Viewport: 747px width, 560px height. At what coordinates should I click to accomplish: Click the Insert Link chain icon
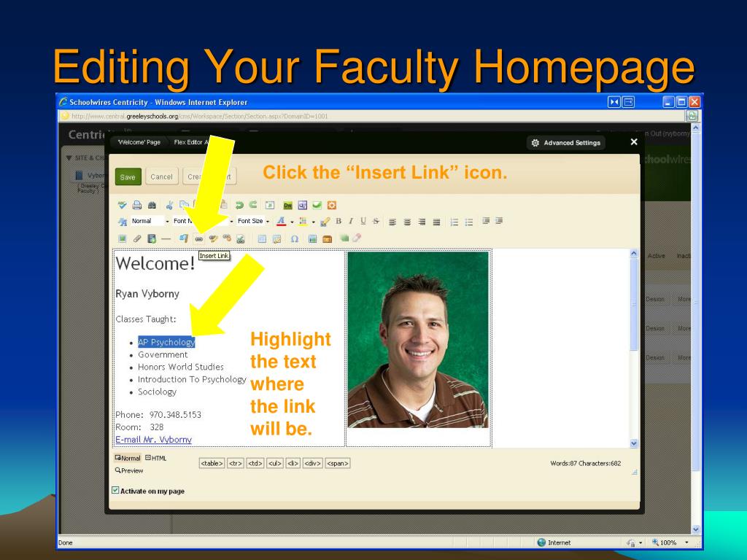point(199,238)
